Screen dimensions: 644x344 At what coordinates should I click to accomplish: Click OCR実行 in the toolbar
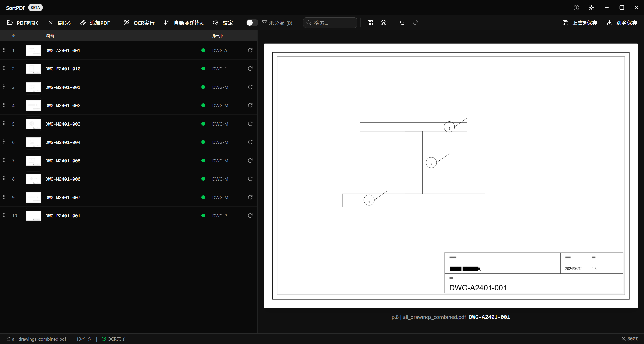click(x=139, y=23)
